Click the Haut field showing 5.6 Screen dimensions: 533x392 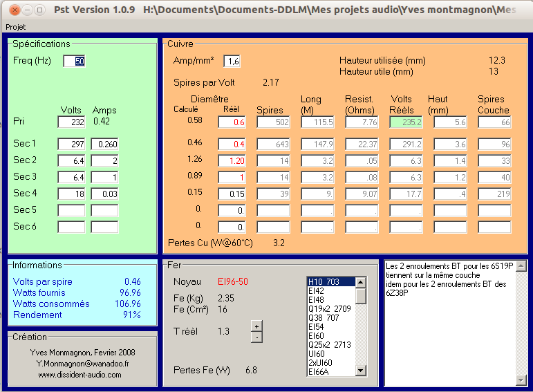[450, 122]
